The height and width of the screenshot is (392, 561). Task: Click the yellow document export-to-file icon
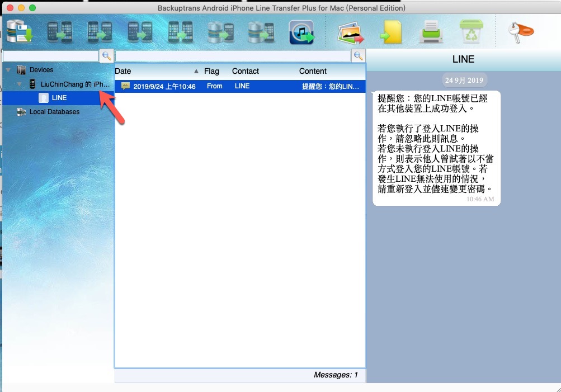(391, 32)
